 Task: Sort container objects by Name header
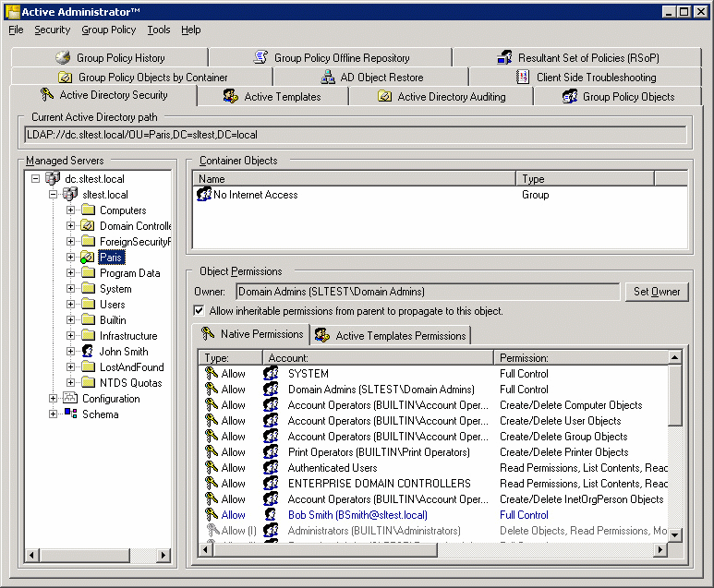[x=355, y=179]
